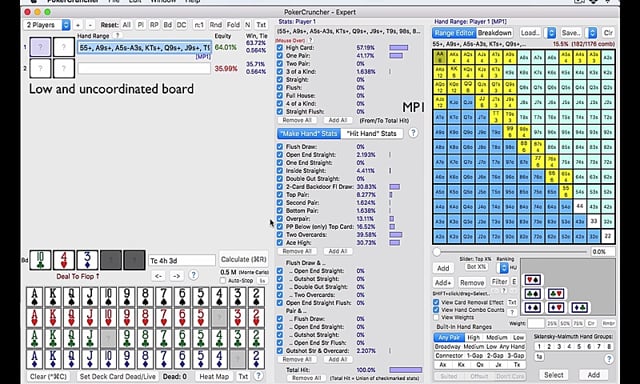This screenshot has height=384, width=640.
Task: Toggle the Flush Draw checkbox
Action: click(x=280, y=146)
